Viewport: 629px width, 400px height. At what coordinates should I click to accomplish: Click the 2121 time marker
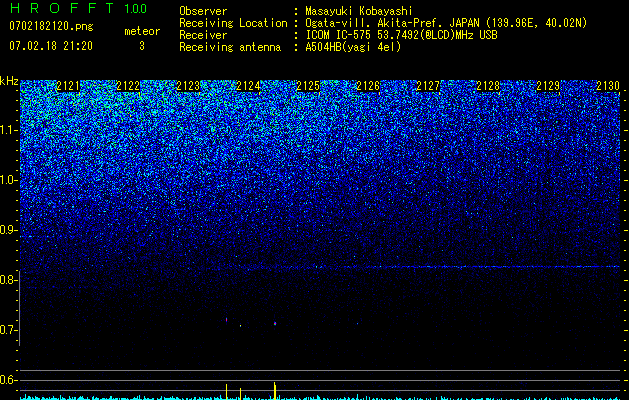68,86
